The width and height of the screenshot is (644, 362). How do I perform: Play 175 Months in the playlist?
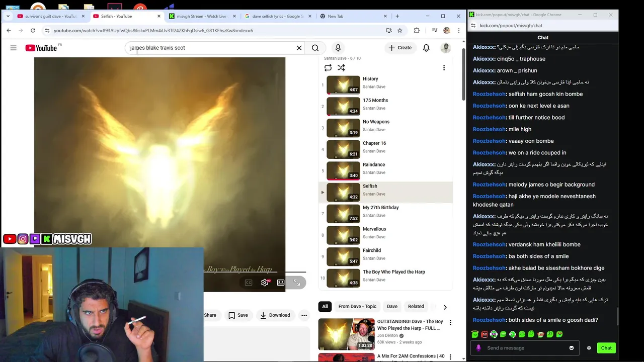(385, 107)
